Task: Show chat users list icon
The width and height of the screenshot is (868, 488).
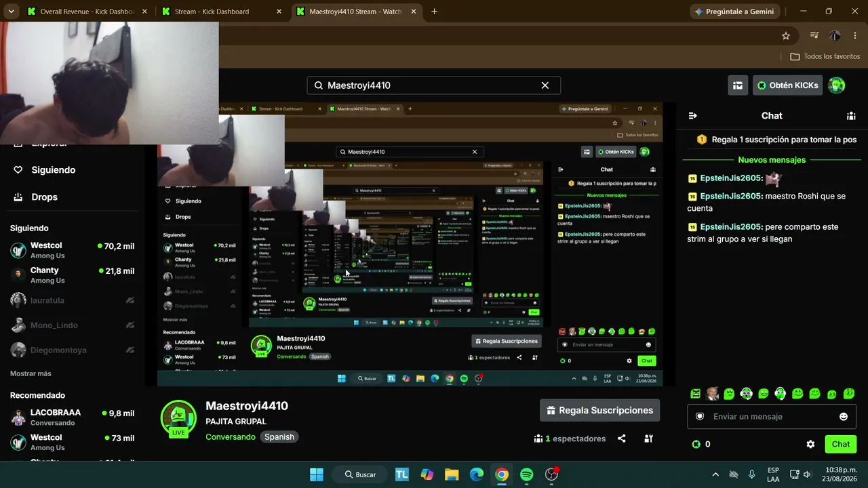Action: (x=851, y=116)
